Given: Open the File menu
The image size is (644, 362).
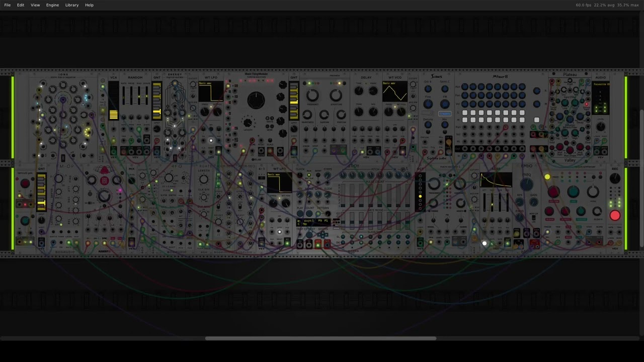Looking at the screenshot, I should coord(7,5).
